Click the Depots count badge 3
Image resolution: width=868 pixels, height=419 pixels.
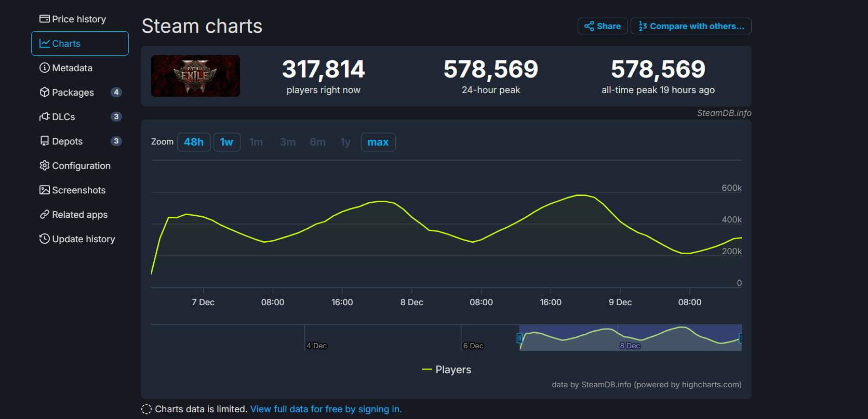(116, 141)
